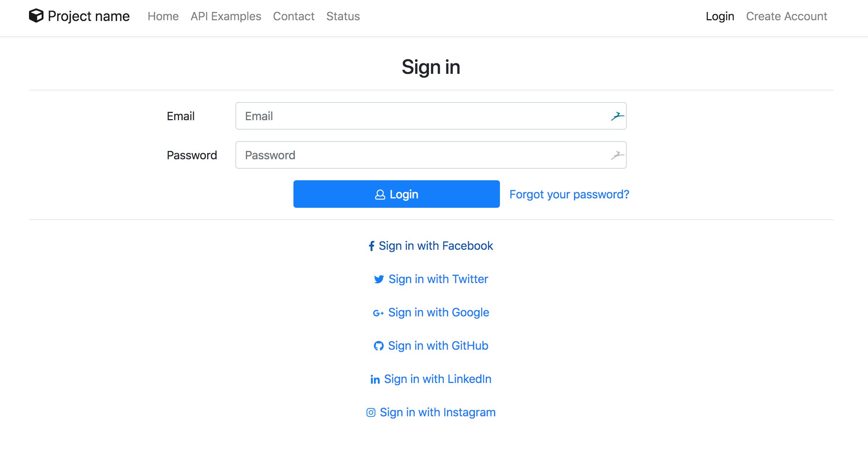Click inside the Email input field
The width and height of the screenshot is (868, 459).
398,116
